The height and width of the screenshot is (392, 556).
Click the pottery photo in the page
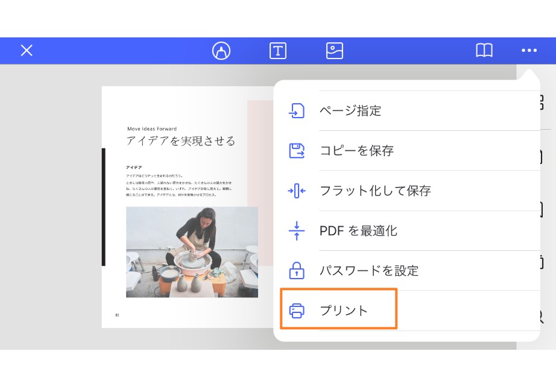(192, 252)
